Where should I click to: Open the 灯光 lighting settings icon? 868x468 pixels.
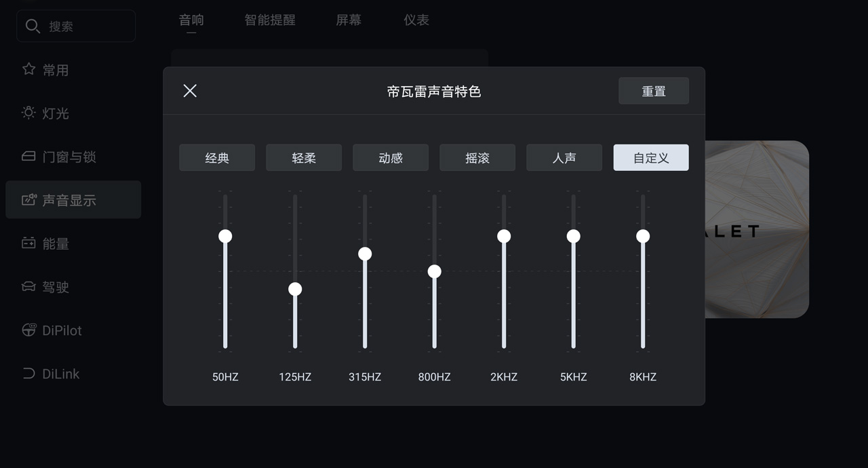(x=28, y=113)
